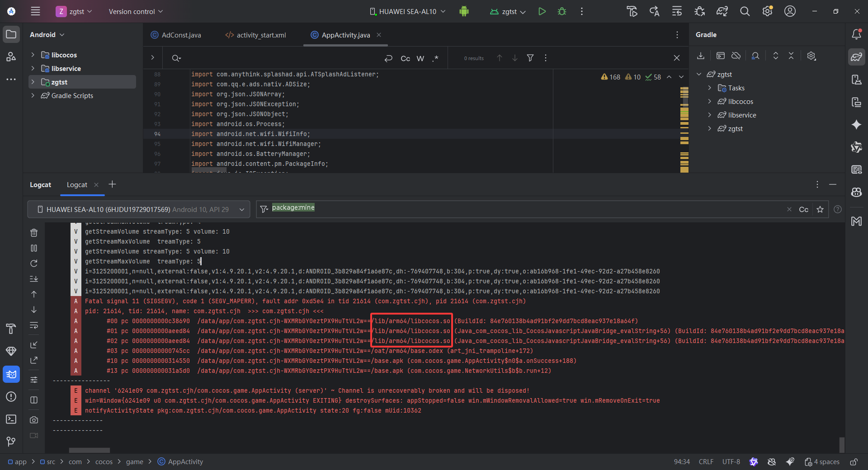Toggle soft-wrap in the Logcat sidebar
Screen dimensions: 868x470
pyautogui.click(x=34, y=325)
